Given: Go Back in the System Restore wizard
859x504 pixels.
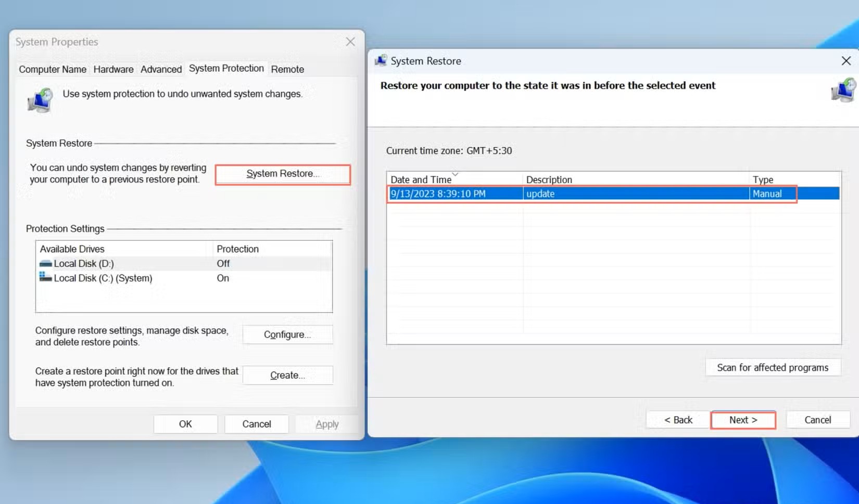Looking at the screenshot, I should click(x=677, y=419).
